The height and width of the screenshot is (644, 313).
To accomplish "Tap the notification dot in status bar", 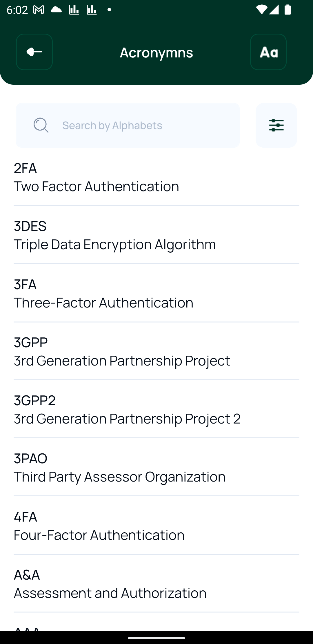I will tap(109, 10).
